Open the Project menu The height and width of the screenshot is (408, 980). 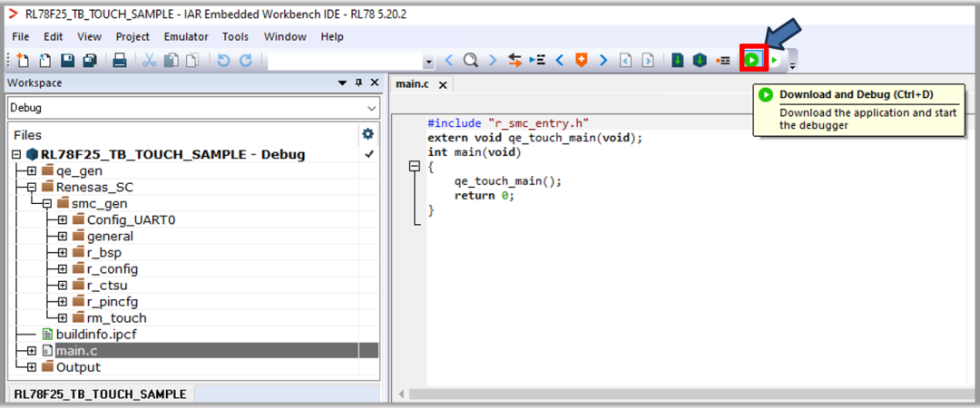[132, 36]
